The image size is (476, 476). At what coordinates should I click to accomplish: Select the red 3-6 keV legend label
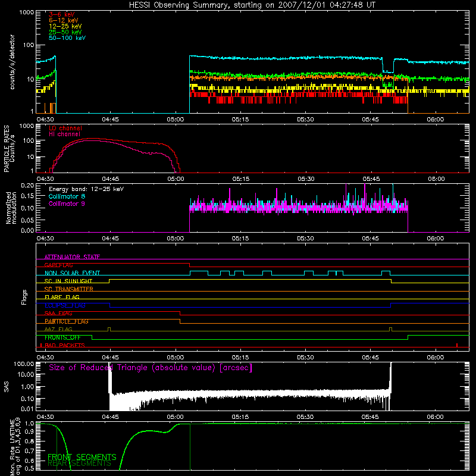tap(62, 14)
